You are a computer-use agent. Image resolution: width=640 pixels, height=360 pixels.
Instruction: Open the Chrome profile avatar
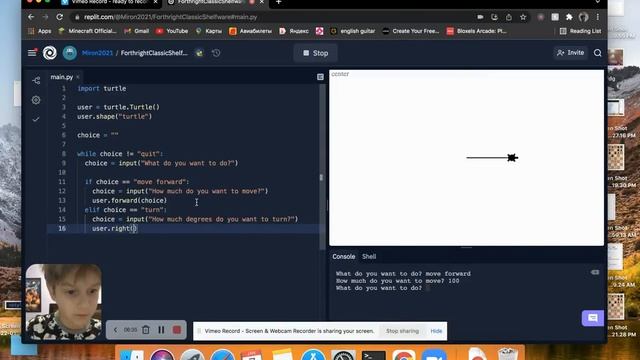pyautogui.click(x=583, y=17)
